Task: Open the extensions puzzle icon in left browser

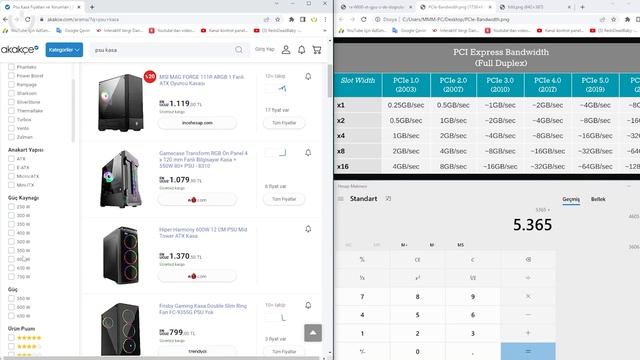Action: pos(291,19)
